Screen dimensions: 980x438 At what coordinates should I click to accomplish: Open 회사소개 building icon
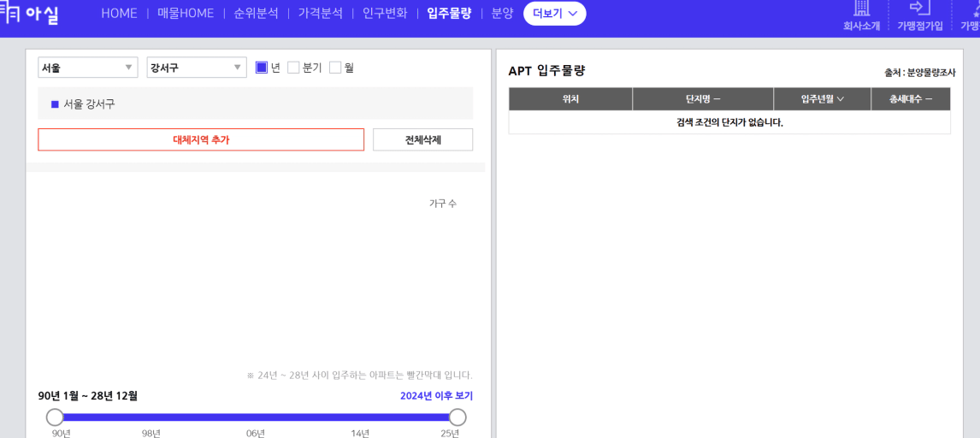pos(861,8)
